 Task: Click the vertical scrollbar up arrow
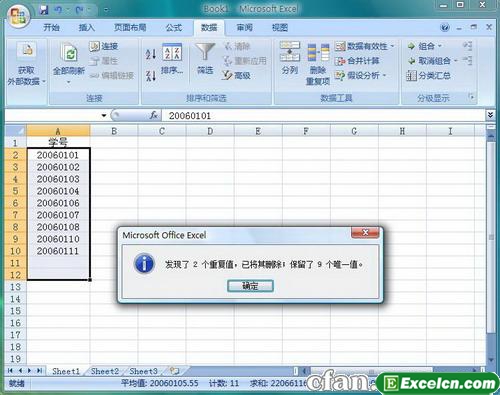[491, 136]
